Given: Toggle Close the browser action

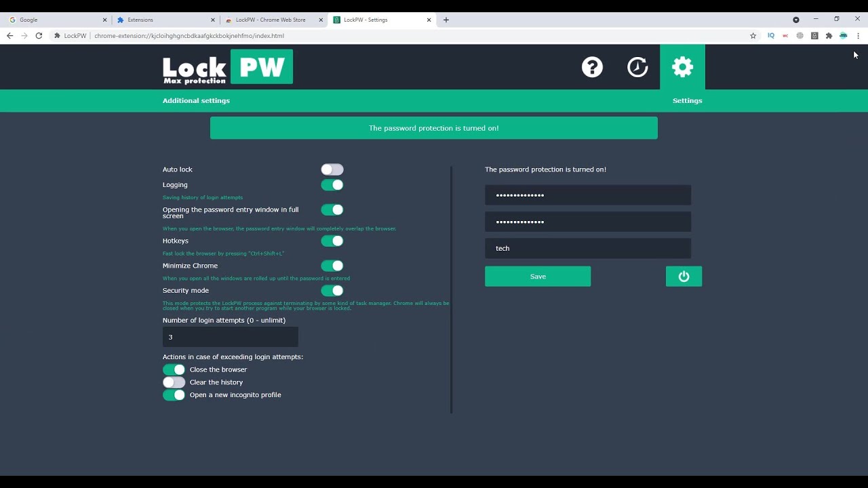Looking at the screenshot, I should click(x=174, y=369).
